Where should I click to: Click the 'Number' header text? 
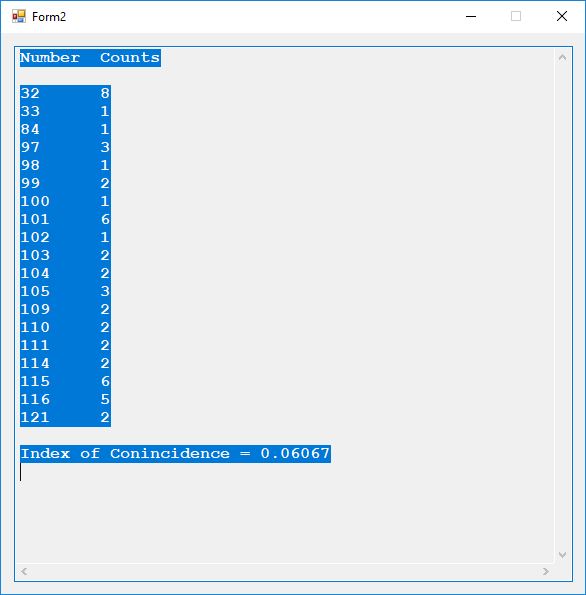click(50, 58)
